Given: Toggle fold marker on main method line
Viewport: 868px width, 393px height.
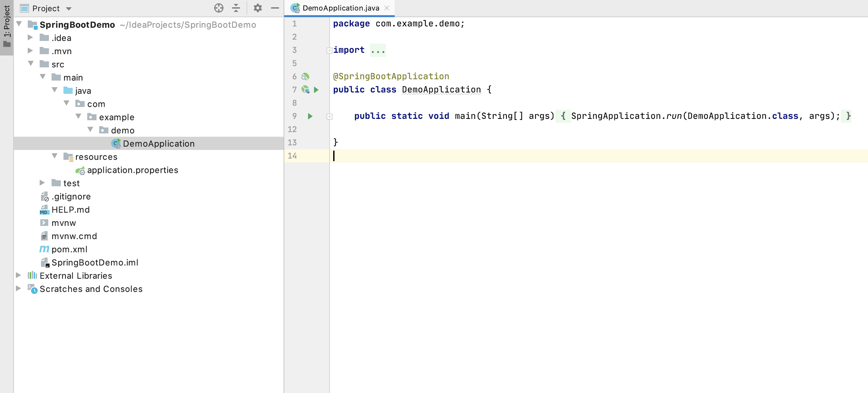Looking at the screenshot, I should pyautogui.click(x=329, y=117).
